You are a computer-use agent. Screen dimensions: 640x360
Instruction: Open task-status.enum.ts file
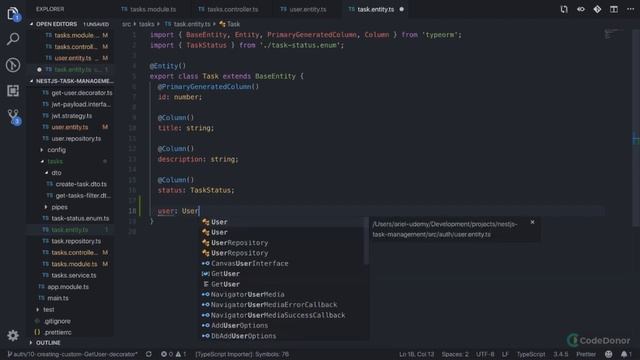pyautogui.click(x=80, y=218)
